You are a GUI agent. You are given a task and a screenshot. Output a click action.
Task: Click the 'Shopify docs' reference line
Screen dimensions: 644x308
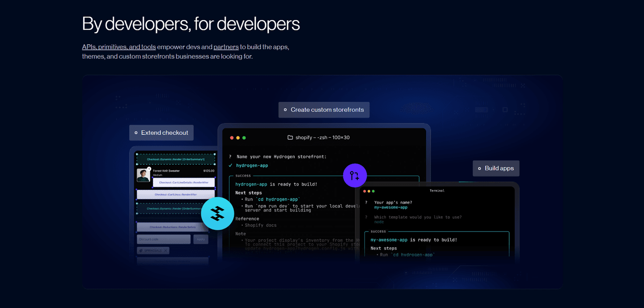click(261, 225)
